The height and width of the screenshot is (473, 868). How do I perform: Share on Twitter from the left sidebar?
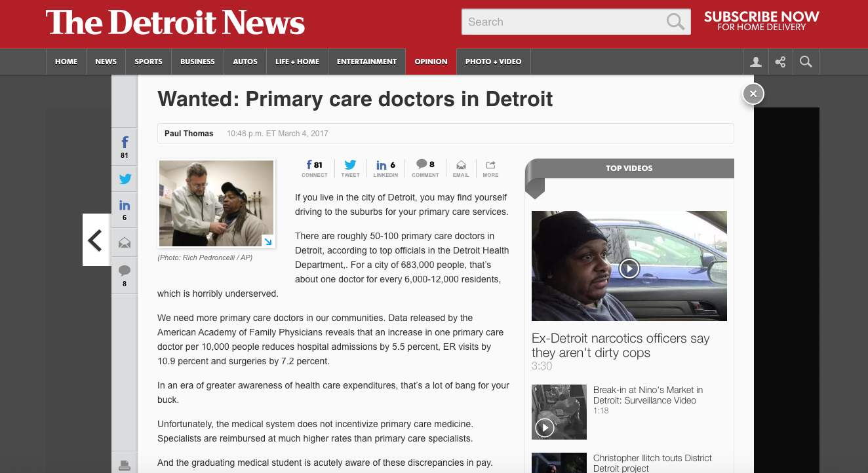[x=125, y=179]
